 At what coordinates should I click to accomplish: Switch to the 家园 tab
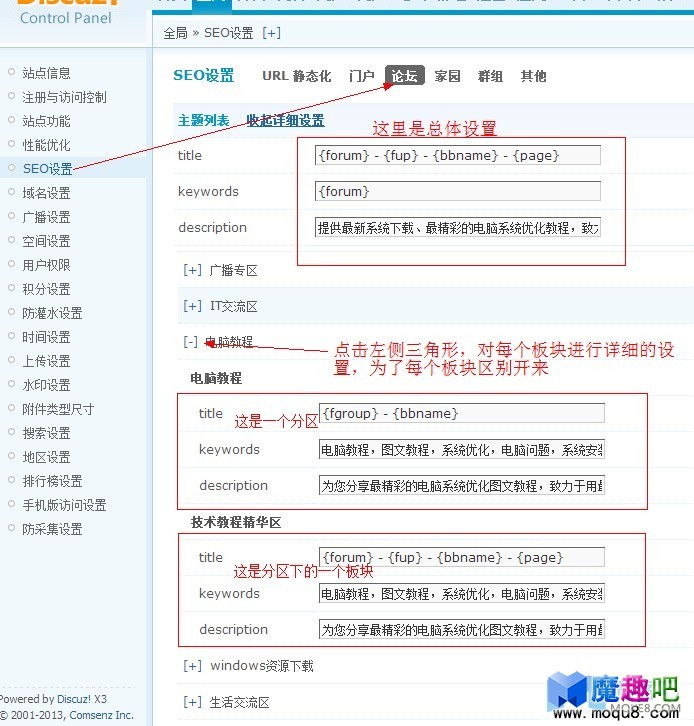pos(448,76)
